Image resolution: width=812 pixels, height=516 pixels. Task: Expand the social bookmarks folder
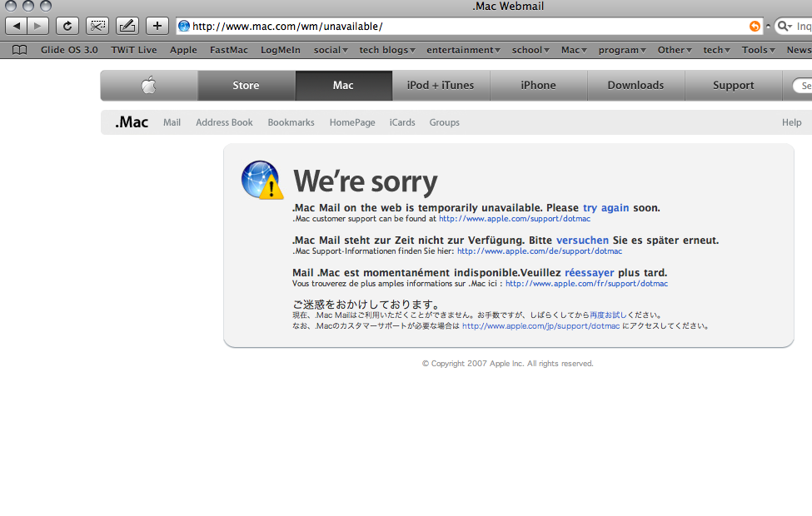pos(331,50)
